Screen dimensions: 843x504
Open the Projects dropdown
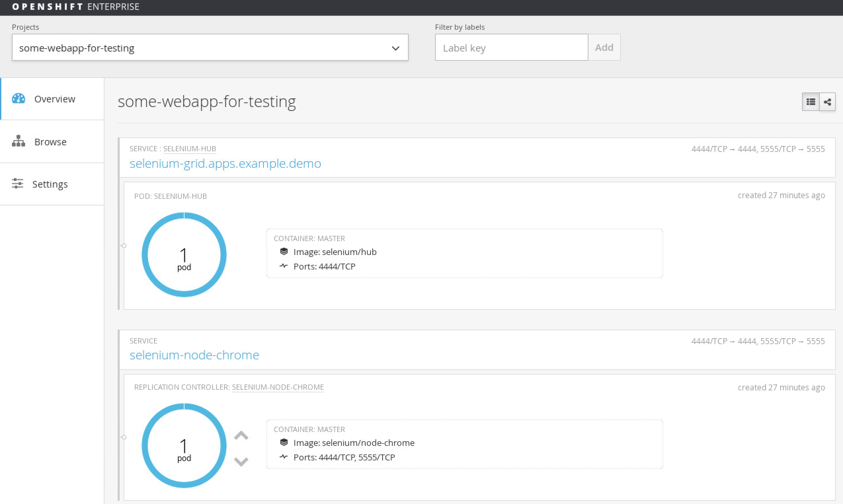click(x=204, y=48)
